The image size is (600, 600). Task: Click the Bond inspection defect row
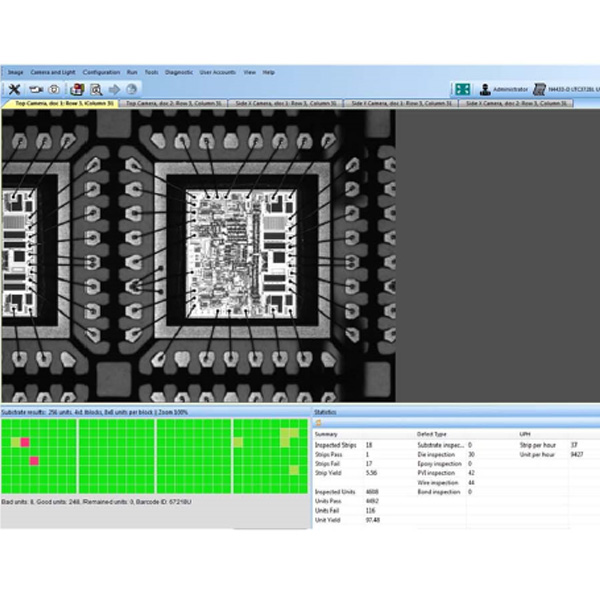(x=445, y=492)
